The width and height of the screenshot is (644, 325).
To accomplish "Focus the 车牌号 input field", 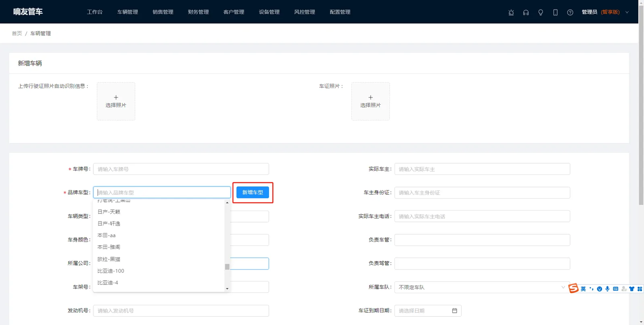I will tap(181, 169).
